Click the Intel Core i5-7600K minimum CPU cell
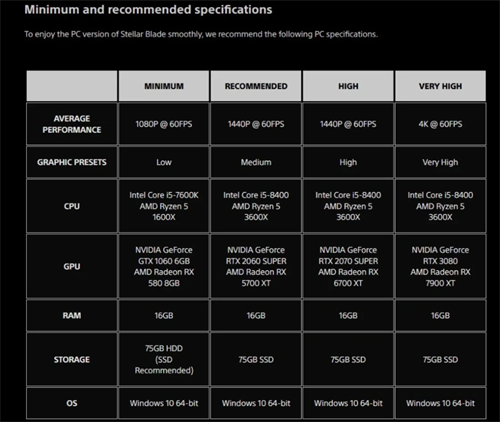The image size is (500, 422). (x=164, y=206)
